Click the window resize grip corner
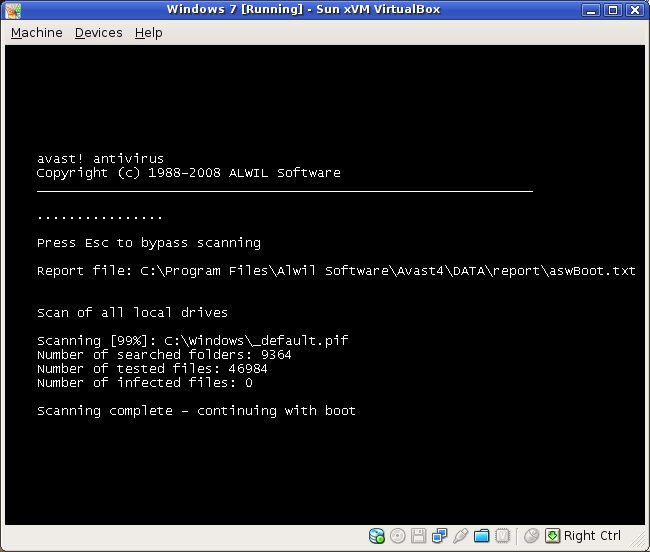The width and height of the screenshot is (650, 552). pyautogui.click(x=640, y=542)
